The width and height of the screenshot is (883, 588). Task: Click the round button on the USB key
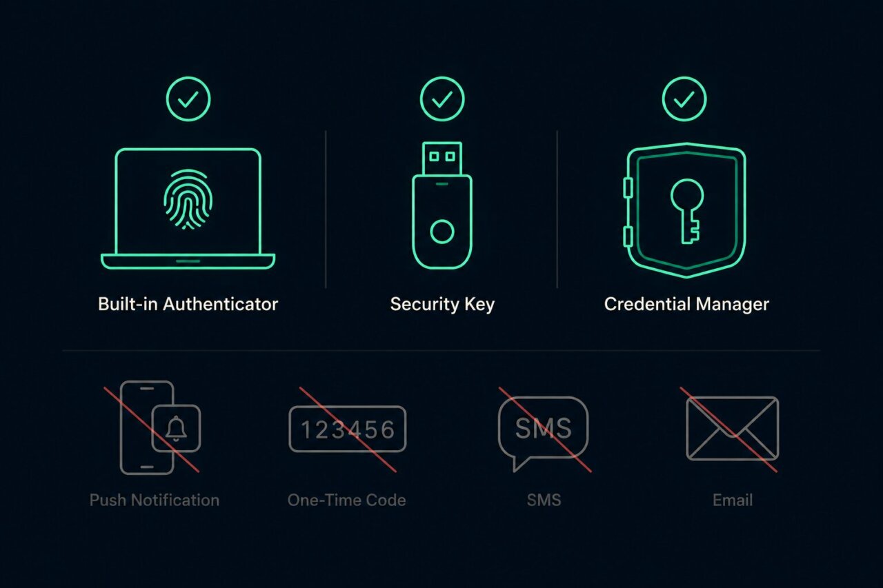click(442, 232)
